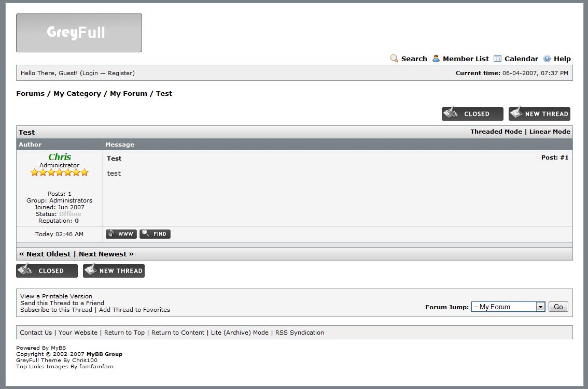Switch to Threaded Mode
Screen dimensions: 588x389
click(496, 132)
